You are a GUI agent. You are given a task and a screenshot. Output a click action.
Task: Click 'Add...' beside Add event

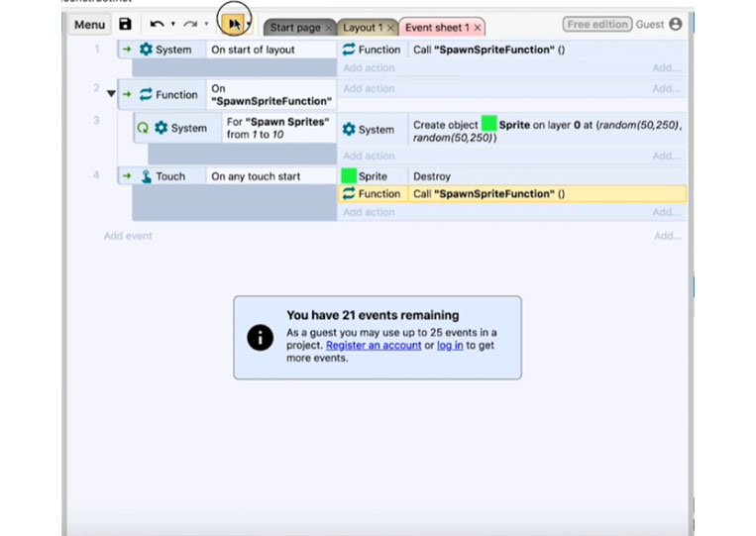[x=668, y=236]
